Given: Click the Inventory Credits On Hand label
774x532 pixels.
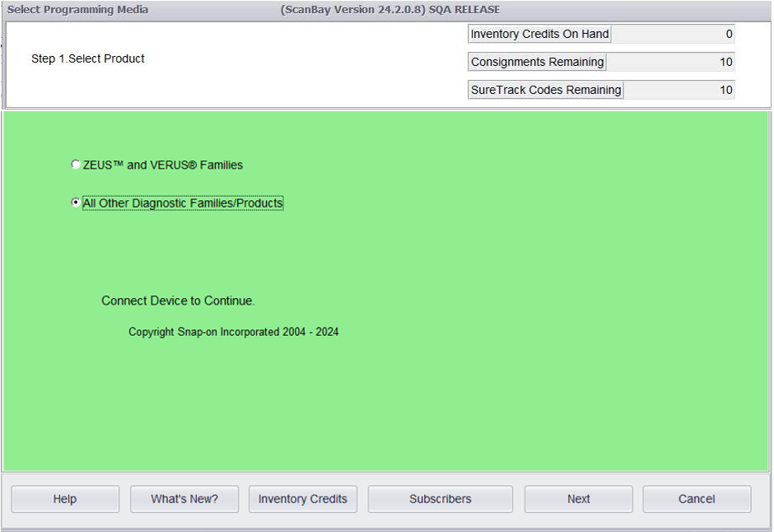Looking at the screenshot, I should [x=539, y=35].
